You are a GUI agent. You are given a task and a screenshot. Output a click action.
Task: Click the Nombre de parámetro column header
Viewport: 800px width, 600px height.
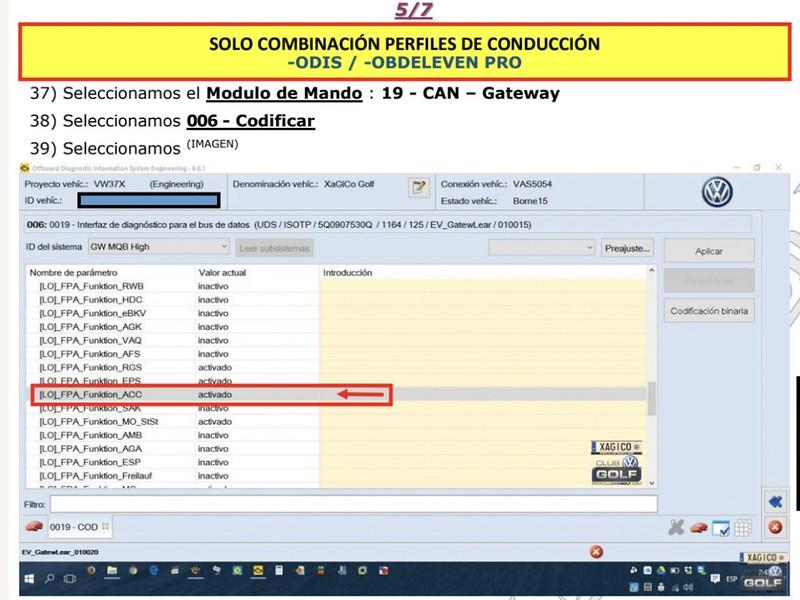coord(73,273)
